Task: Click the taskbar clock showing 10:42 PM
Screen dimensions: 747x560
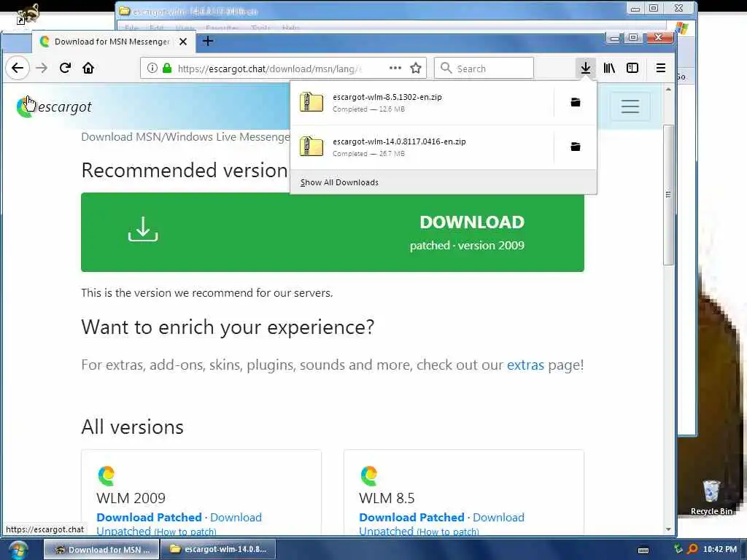Action: [720, 550]
